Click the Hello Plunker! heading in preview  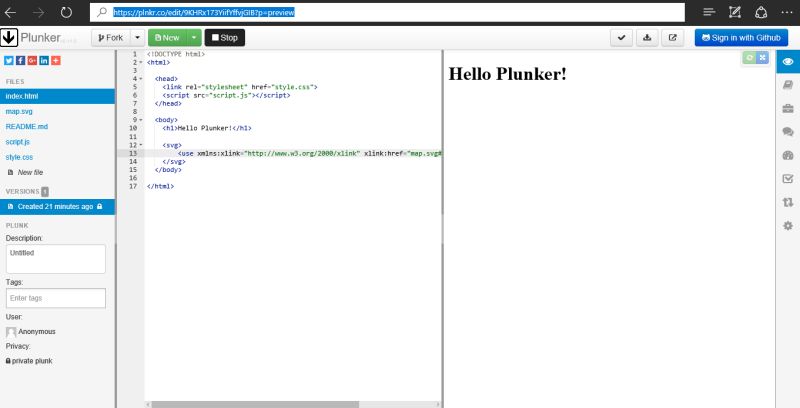507,74
